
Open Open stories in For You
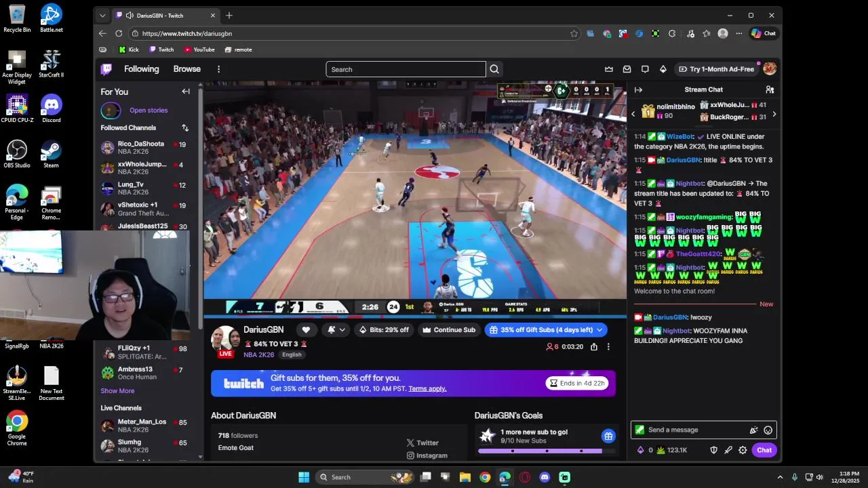(149, 110)
